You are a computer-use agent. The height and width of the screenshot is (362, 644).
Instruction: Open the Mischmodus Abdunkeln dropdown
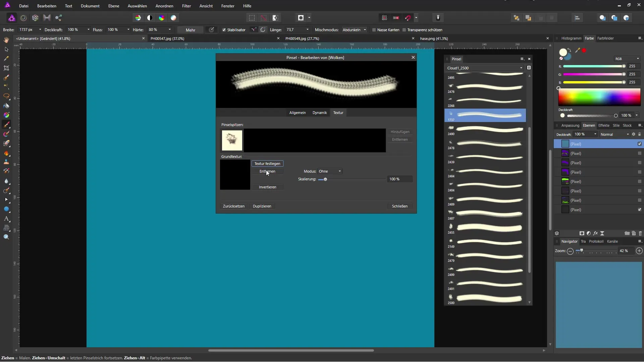click(354, 30)
